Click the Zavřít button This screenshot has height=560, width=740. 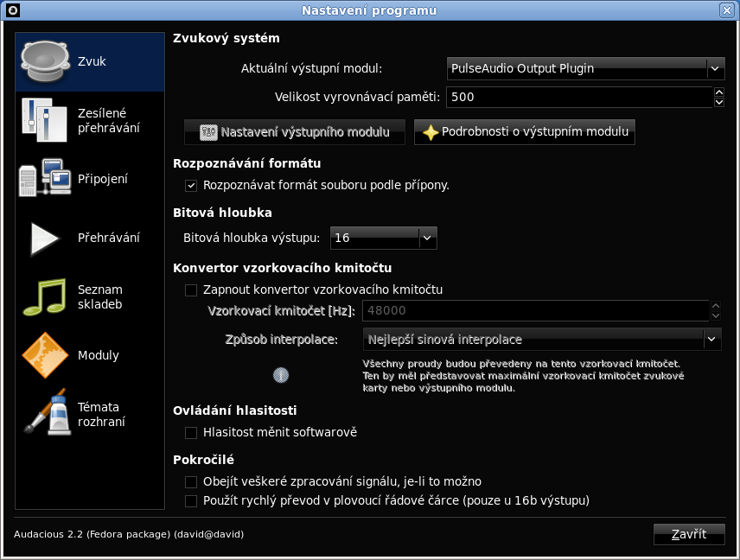(689, 534)
